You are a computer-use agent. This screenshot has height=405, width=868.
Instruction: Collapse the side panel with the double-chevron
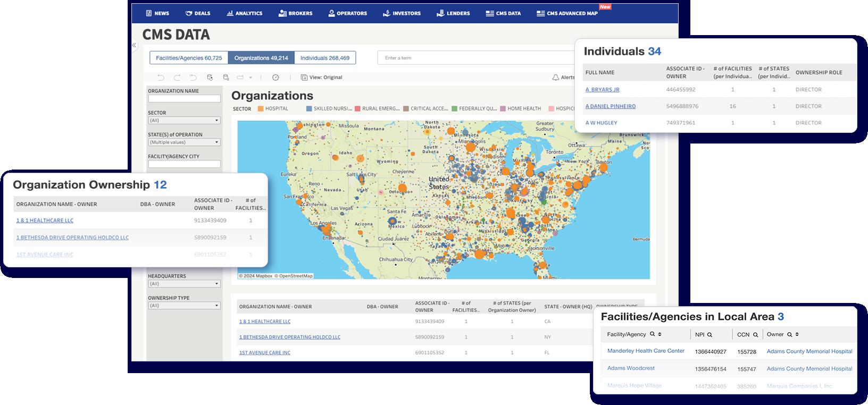click(x=135, y=46)
